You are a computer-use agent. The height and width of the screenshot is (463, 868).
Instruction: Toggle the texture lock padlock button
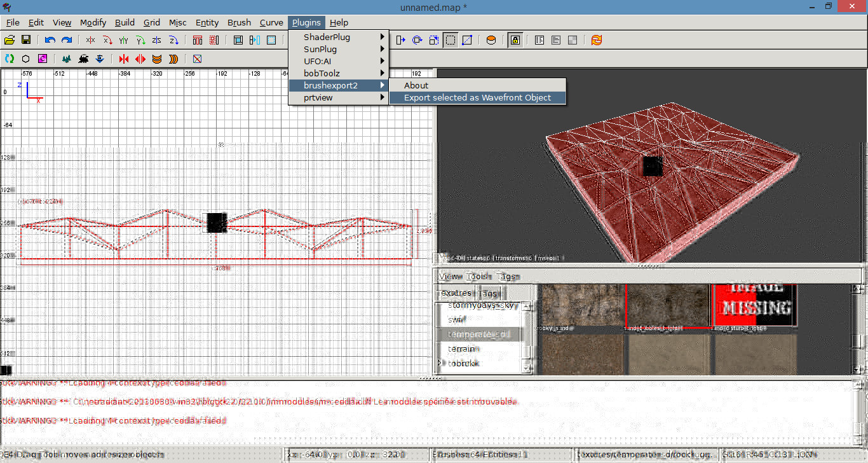(515, 40)
